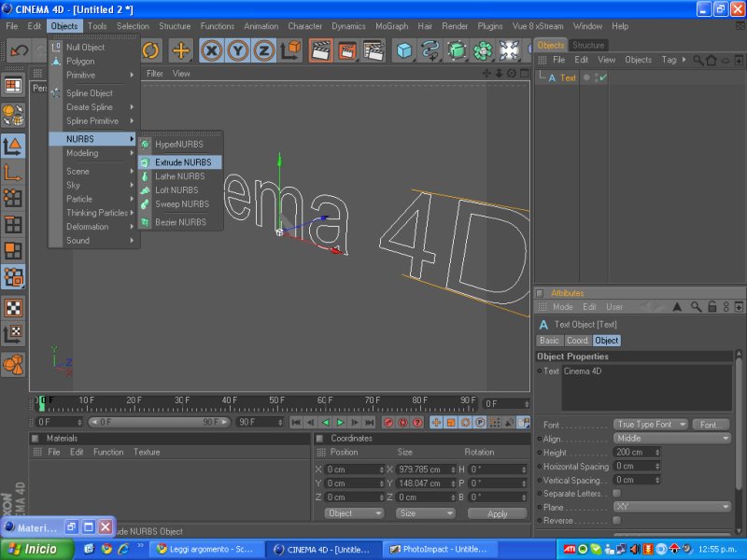This screenshot has height=560, width=747.
Task: Enable Separate Letters checkbox
Action: [x=617, y=494]
